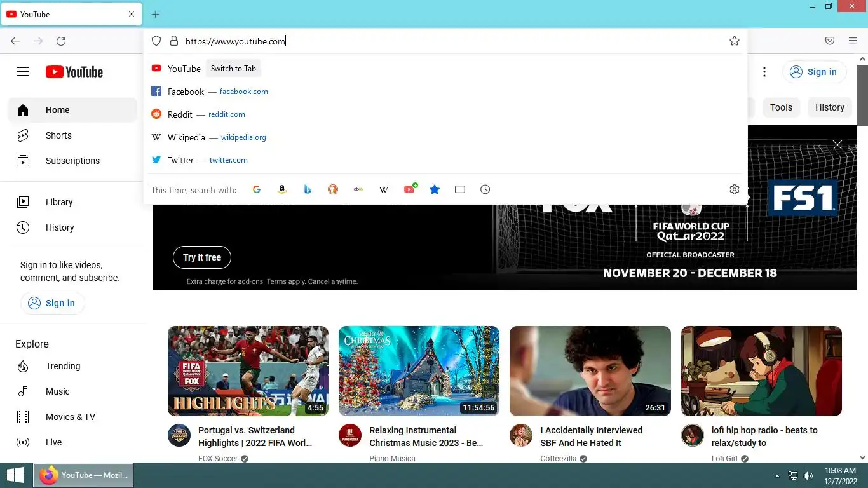The width and height of the screenshot is (868, 488).
Task: Open lofi hip hop radio thumbnail
Action: point(761,371)
